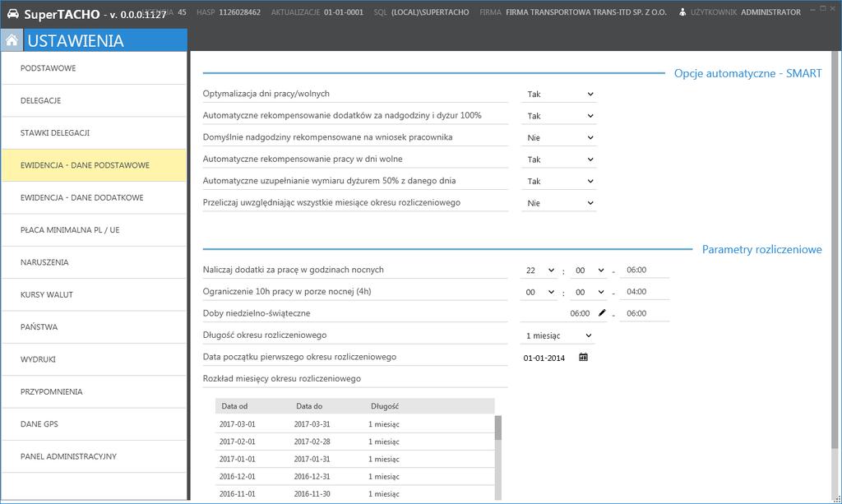Image resolution: width=842 pixels, height=504 pixels.
Task: Open DELEGACJE settings section
Action: (94, 100)
